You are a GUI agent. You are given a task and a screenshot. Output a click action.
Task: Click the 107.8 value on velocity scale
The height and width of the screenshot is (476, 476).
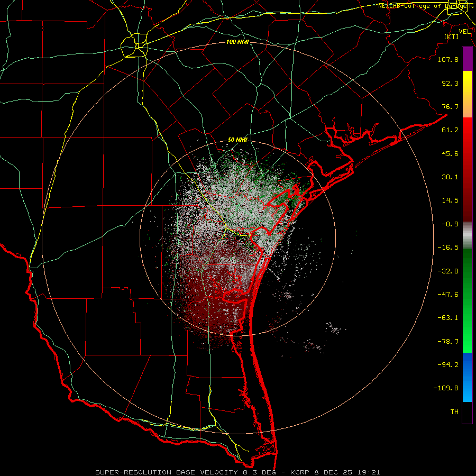pos(448,59)
